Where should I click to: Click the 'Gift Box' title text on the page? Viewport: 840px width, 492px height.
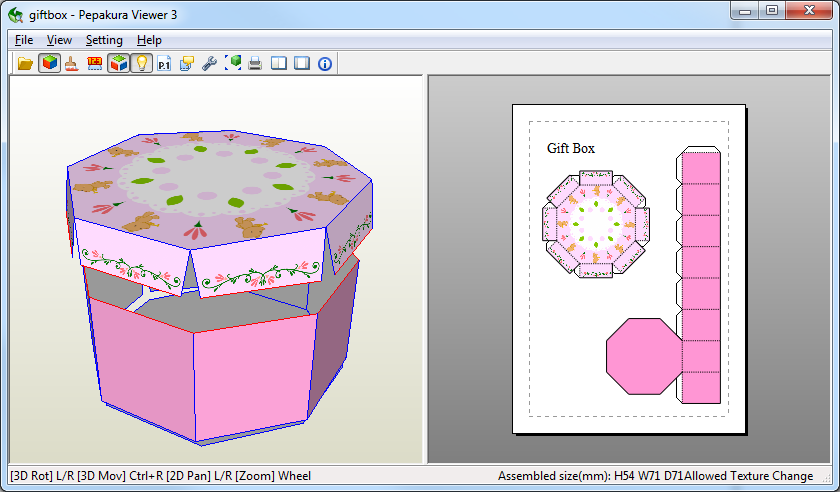tap(571, 148)
